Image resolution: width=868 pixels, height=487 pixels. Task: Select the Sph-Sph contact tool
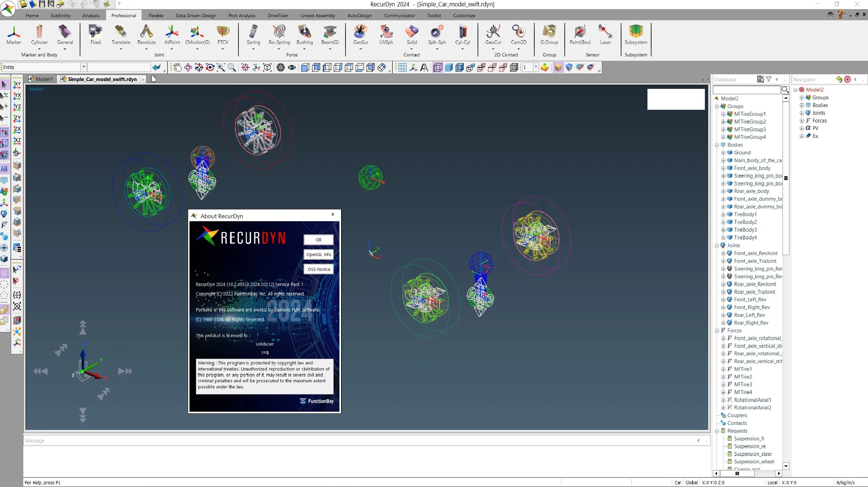[x=437, y=35]
